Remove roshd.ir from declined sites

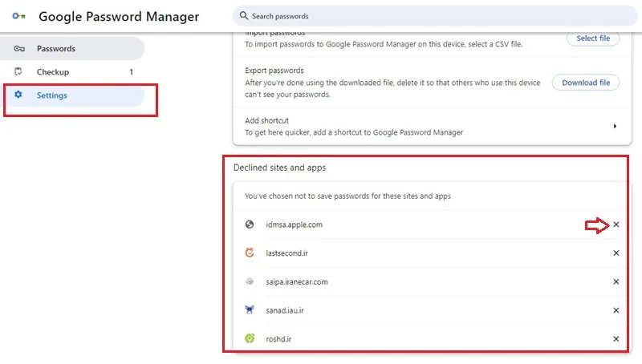pyautogui.click(x=616, y=339)
